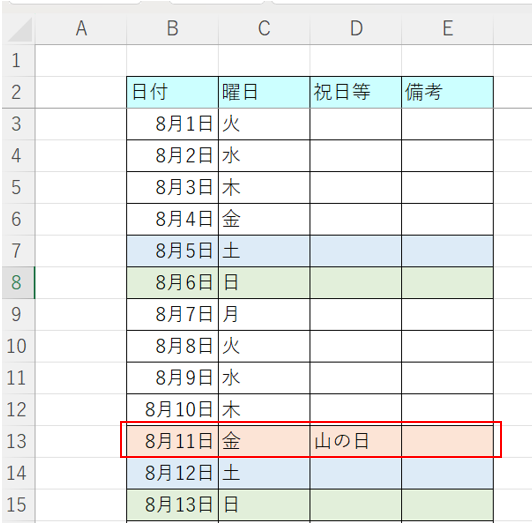Select the 8月13日 date cell
Image resolution: width=532 pixels, height=525 pixels.
coord(172,505)
